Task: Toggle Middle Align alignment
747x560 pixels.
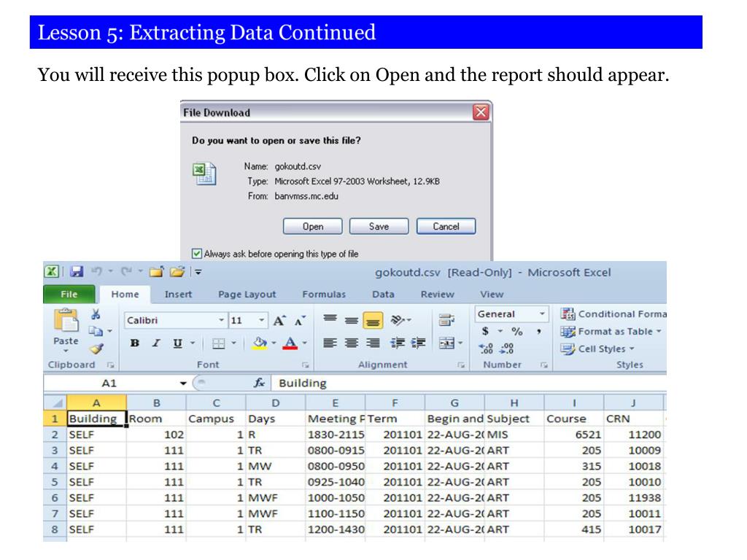Action: pyautogui.click(x=352, y=320)
